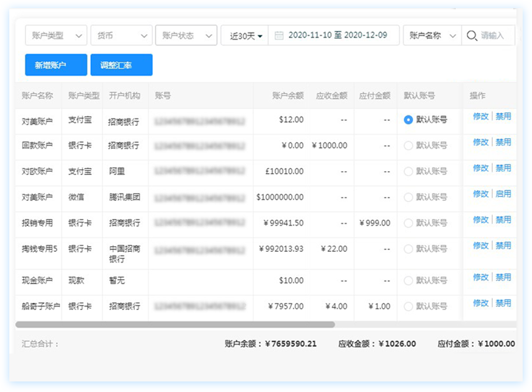The image size is (532, 392).
Task: Set 回款账户 as the default account
Action: (408, 146)
